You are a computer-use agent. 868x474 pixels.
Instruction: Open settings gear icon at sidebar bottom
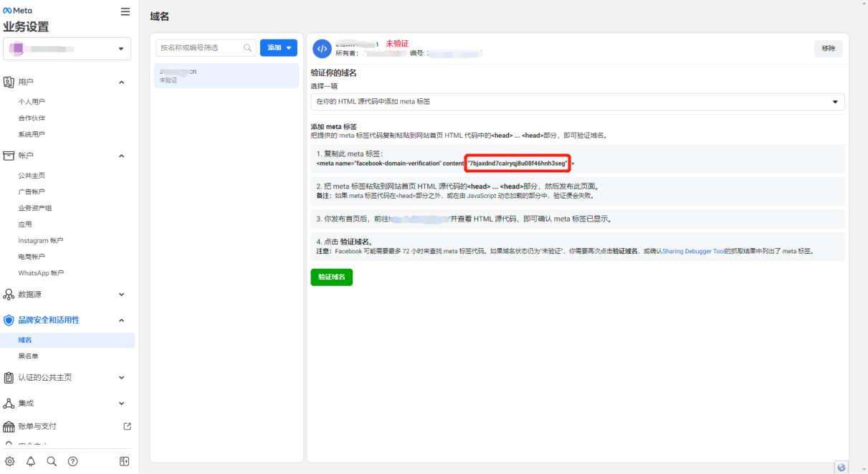click(x=10, y=461)
